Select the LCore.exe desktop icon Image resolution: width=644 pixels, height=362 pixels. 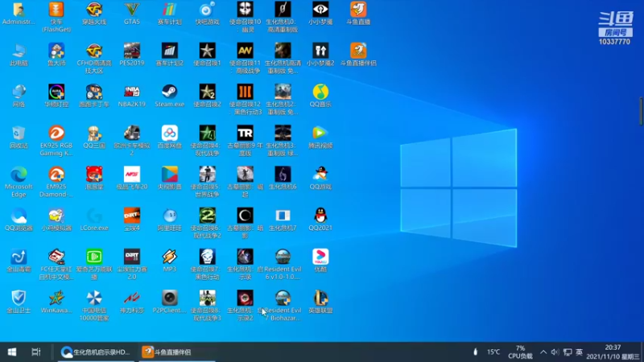[94, 219]
